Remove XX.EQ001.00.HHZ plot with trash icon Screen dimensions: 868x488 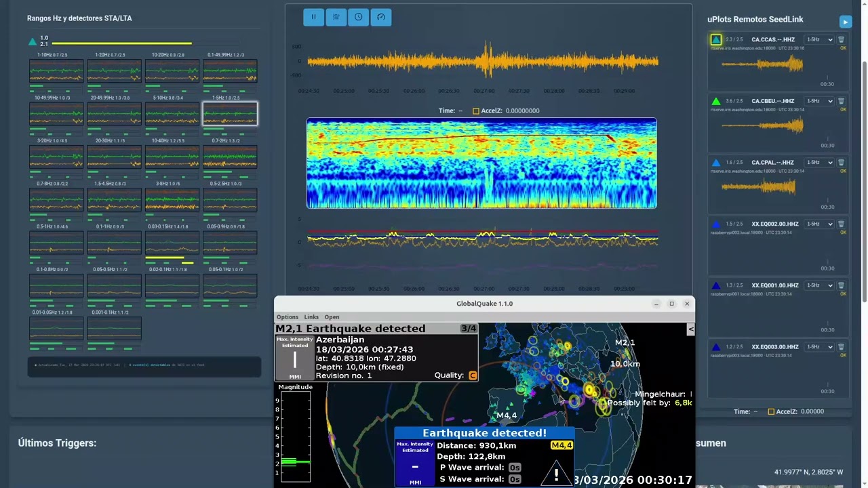coord(842,285)
